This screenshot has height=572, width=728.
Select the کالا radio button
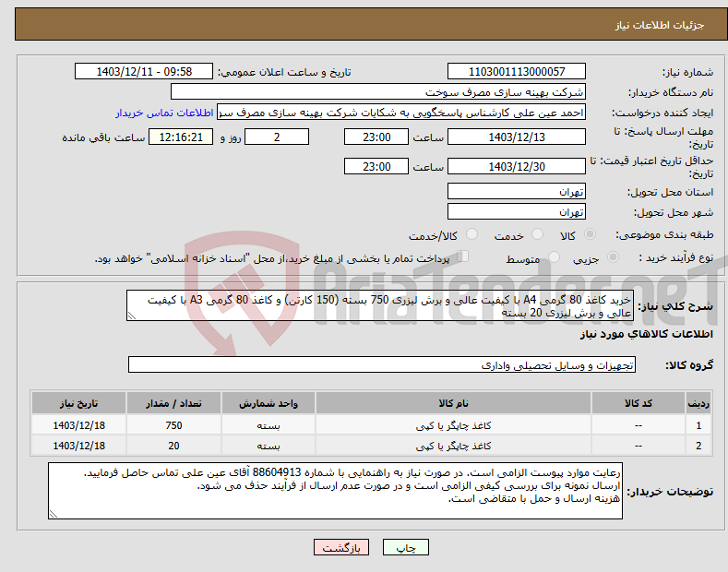click(590, 234)
